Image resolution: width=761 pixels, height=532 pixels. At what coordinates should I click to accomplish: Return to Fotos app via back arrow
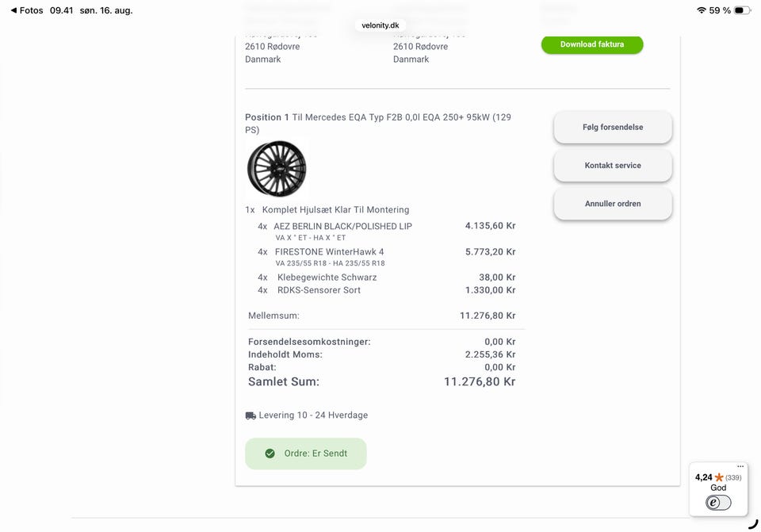click(x=27, y=10)
